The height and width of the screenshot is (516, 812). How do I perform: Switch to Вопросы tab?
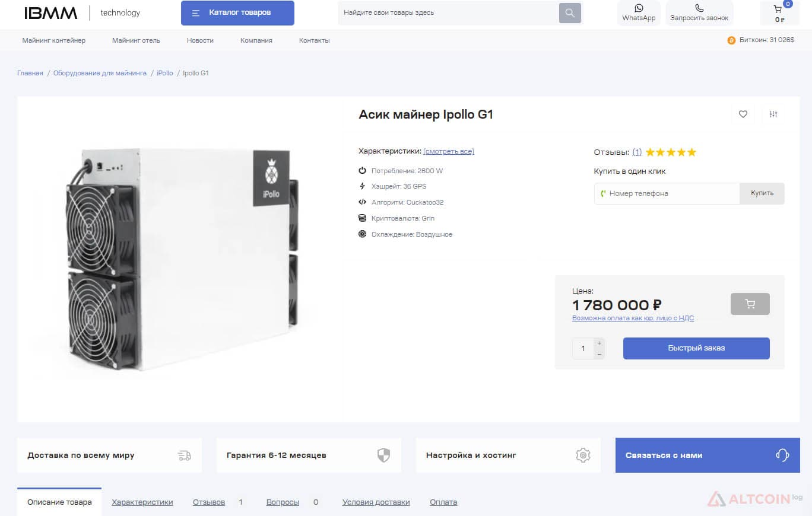coord(283,502)
